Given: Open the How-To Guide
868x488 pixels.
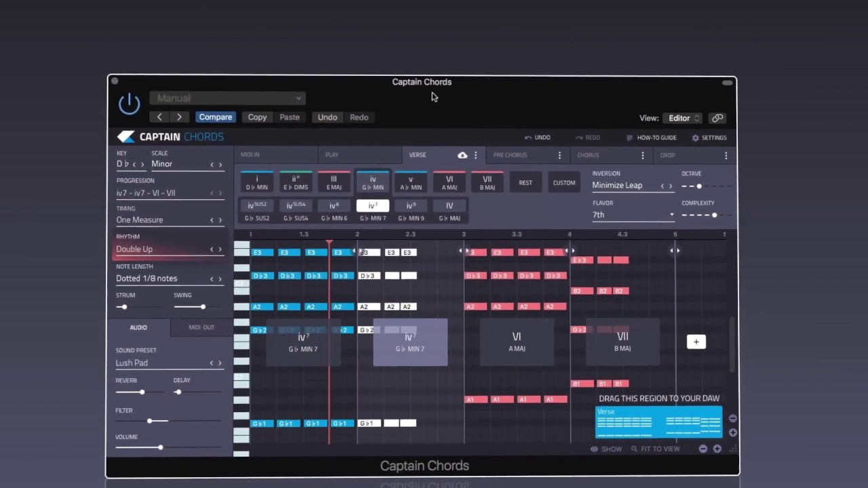Looking at the screenshot, I should (651, 138).
